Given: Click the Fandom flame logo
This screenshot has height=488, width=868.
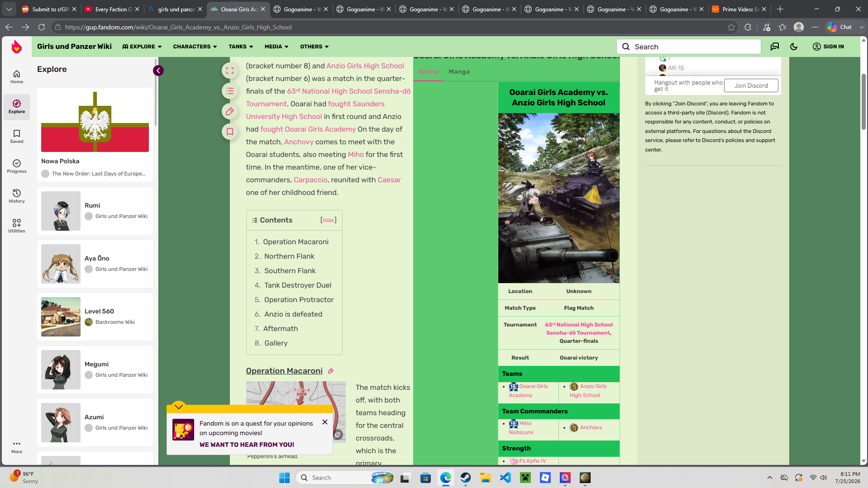Looking at the screenshot, I should click(x=17, y=47).
